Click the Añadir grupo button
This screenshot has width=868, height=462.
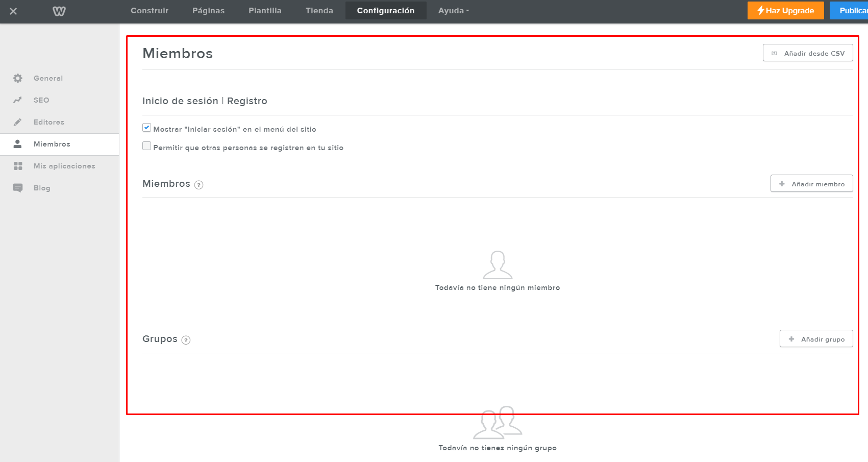tap(816, 339)
